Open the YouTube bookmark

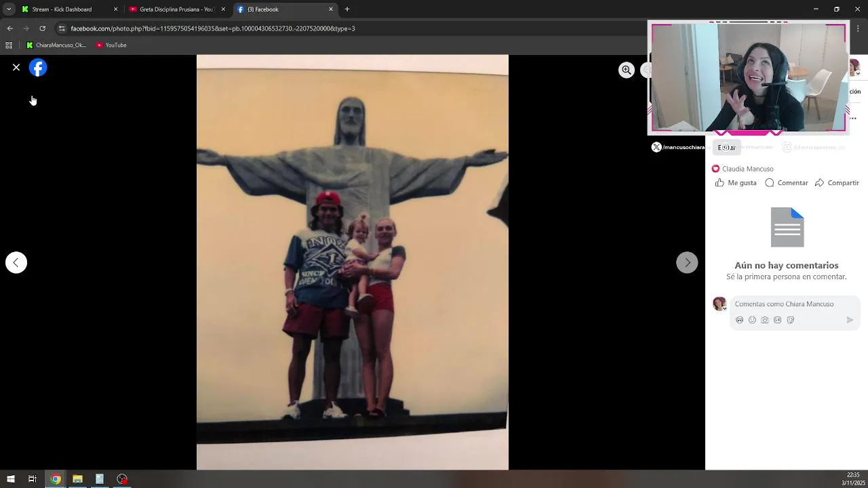click(x=111, y=45)
